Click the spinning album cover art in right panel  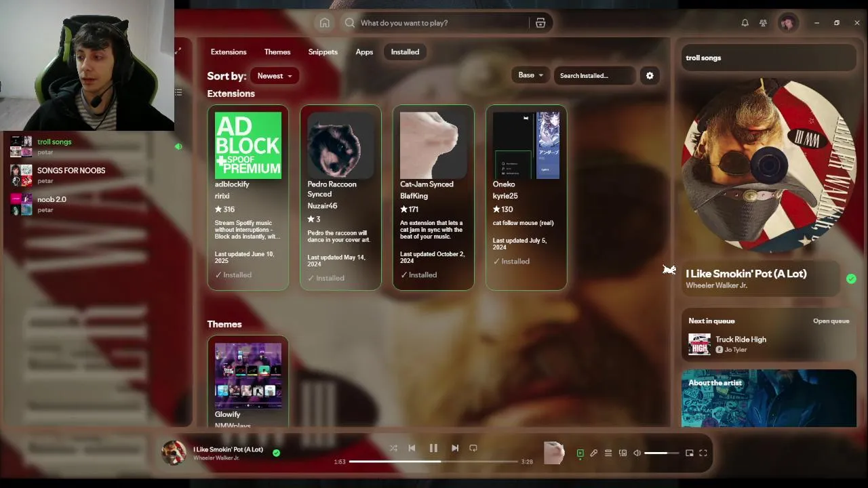[769, 165]
